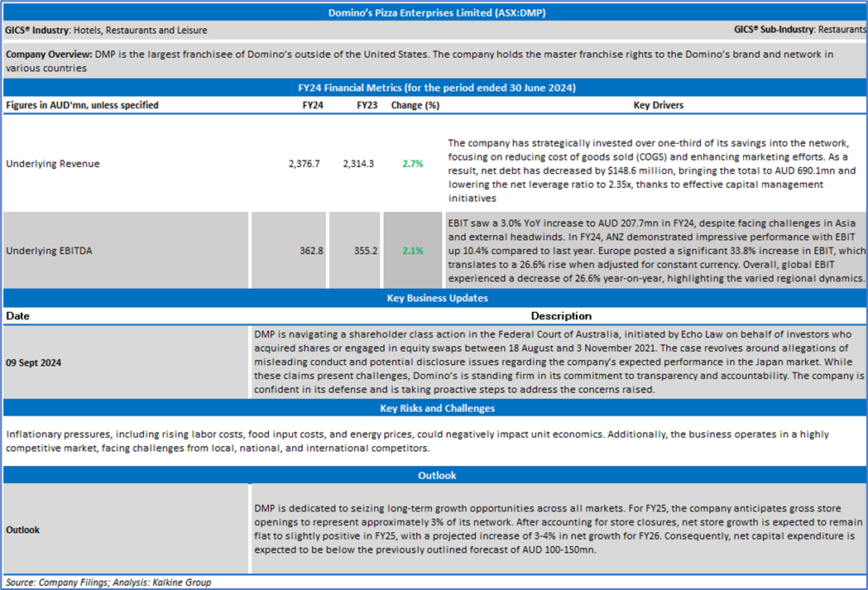The image size is (868, 590).
Task: Click the Change (%) column header
Action: tap(415, 105)
